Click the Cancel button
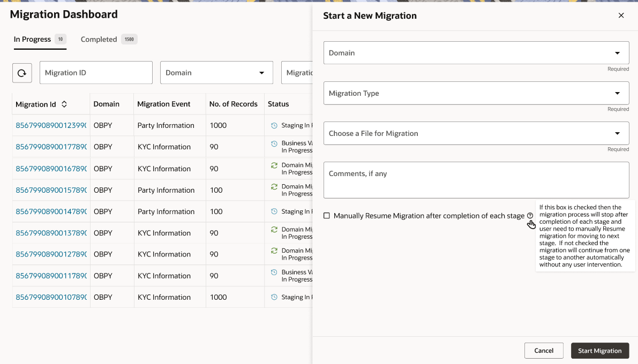This screenshot has width=638, height=364. point(544,351)
